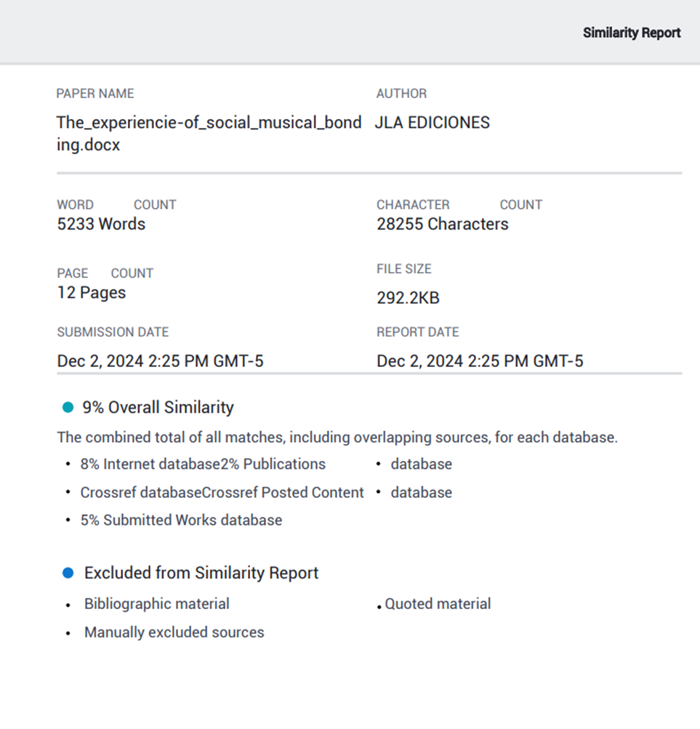700x729 pixels.
Task: Click the 292.2KB file size value
Action: coord(408,298)
